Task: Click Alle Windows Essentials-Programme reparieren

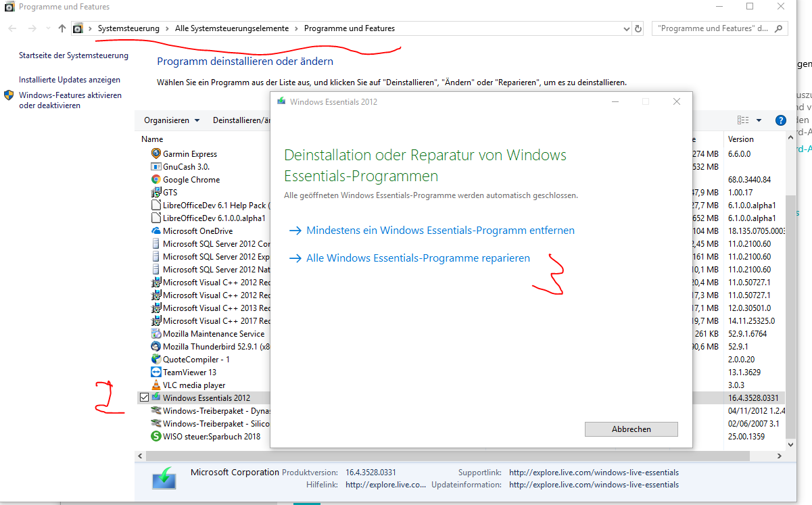Action: coord(418,258)
